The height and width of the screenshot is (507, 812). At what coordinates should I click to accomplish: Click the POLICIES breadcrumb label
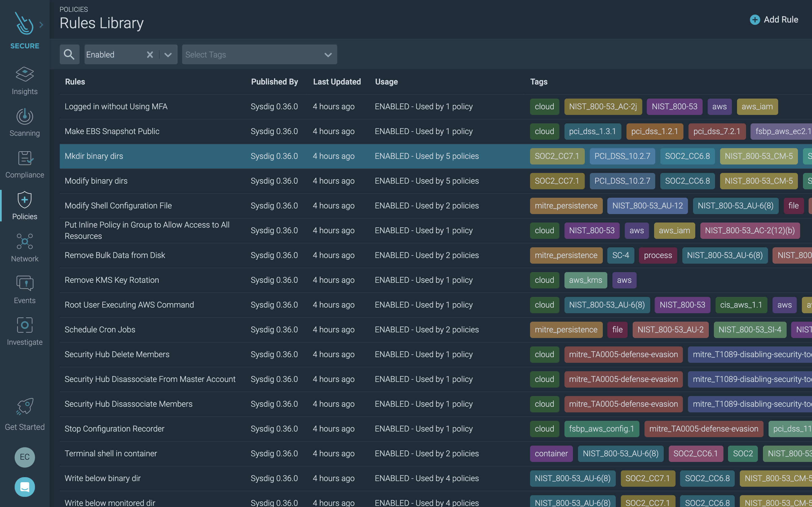(74, 9)
